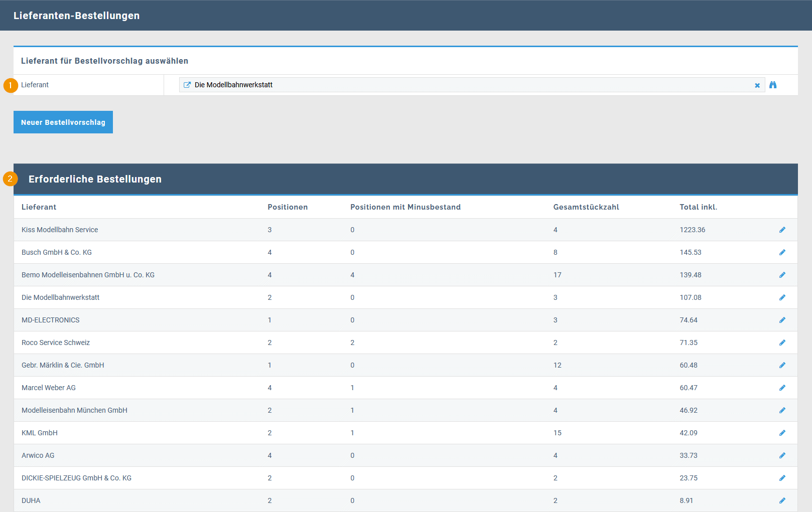Click the edit pencil for Busch GmbH & Co. KG

pos(782,252)
